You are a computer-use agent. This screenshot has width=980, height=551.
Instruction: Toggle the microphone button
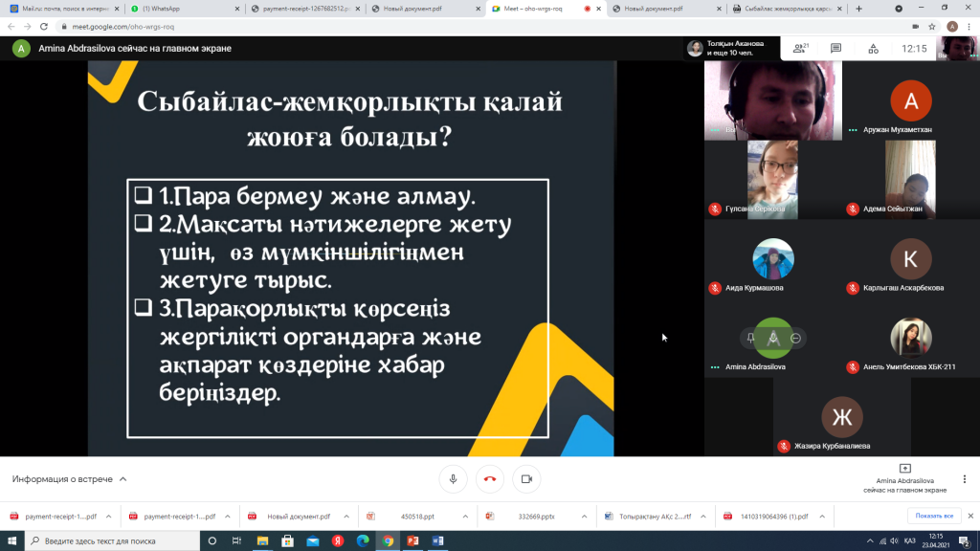tap(454, 478)
